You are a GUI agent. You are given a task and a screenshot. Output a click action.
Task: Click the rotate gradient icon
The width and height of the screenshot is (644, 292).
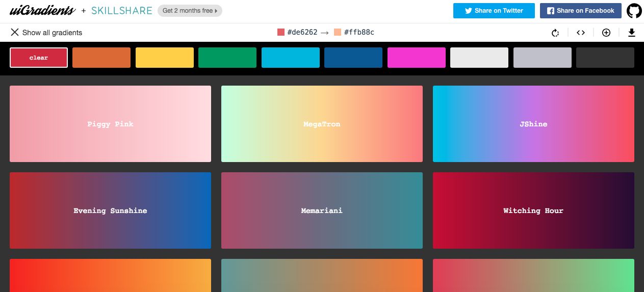pyautogui.click(x=555, y=33)
